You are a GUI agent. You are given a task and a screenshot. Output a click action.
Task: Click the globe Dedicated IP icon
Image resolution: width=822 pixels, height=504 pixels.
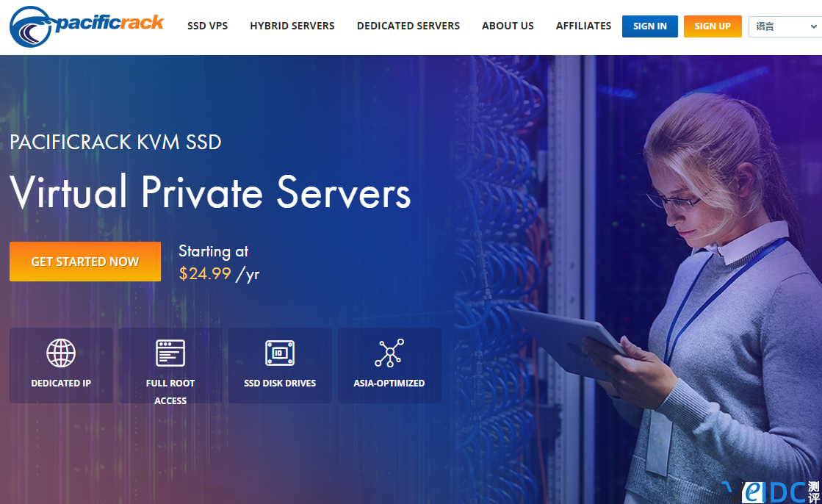[61, 353]
